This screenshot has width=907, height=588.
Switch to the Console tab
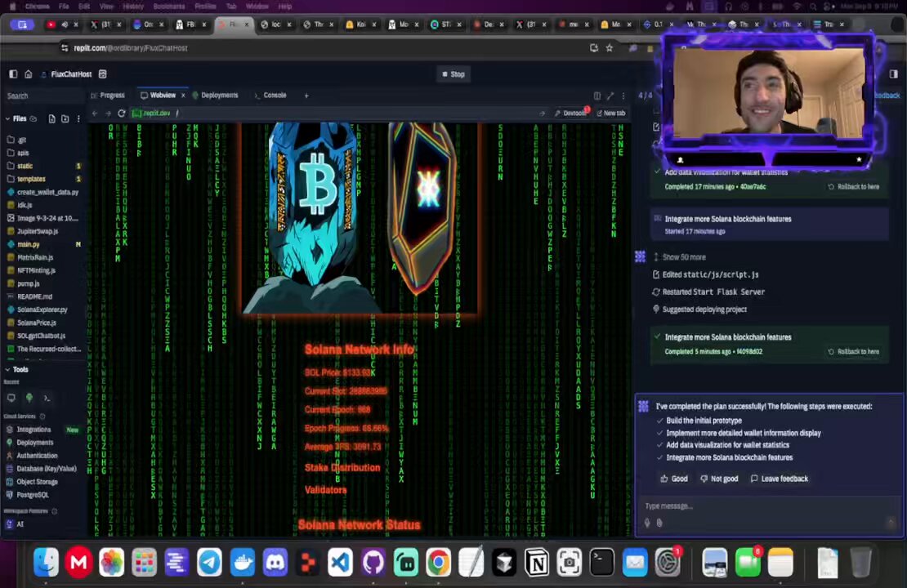[270, 96]
